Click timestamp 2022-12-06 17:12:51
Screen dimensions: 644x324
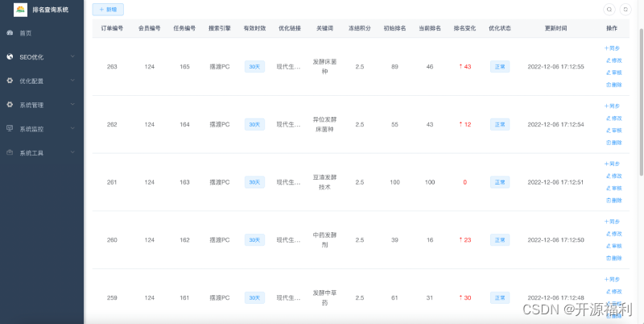[x=555, y=182]
